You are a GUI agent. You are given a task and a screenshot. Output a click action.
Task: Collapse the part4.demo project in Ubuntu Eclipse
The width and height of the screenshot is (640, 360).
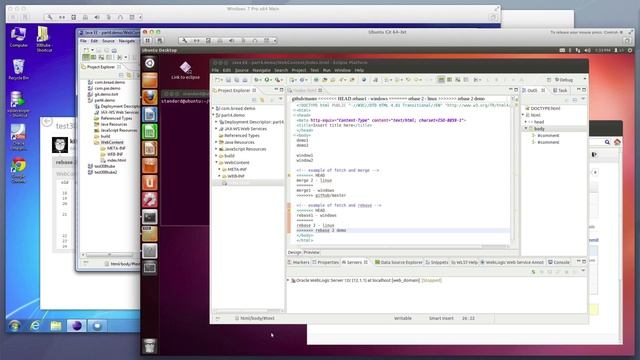pos(213,115)
